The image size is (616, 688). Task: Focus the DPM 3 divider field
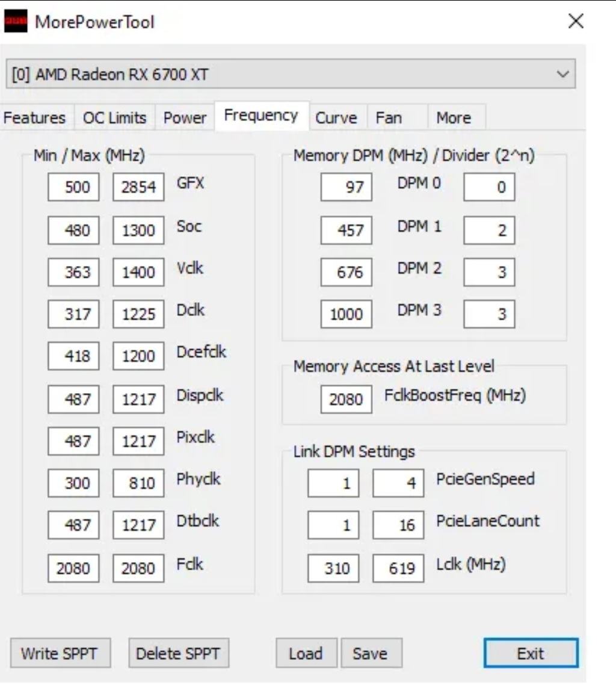tap(489, 314)
